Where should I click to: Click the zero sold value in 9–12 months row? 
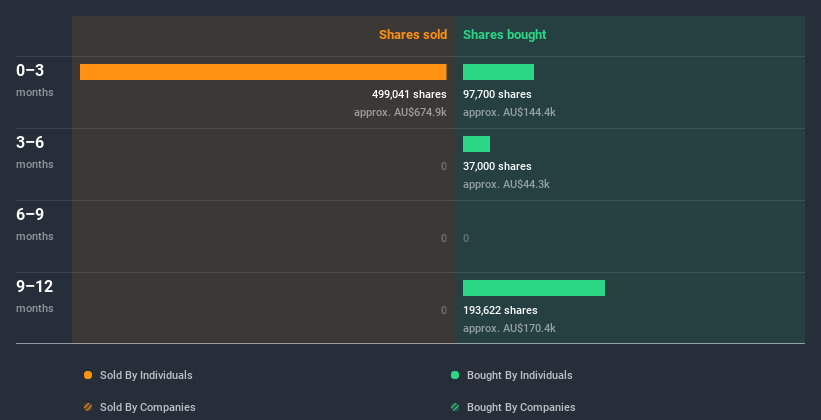(444, 311)
